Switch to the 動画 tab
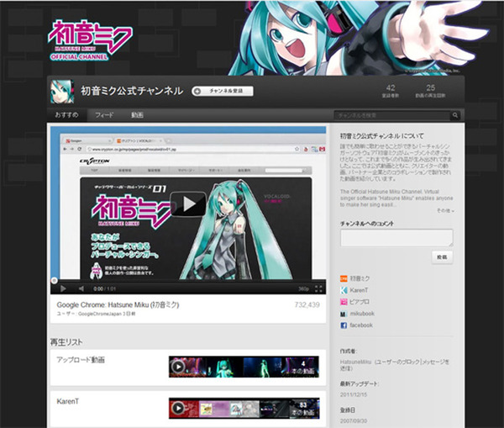This screenshot has width=504, height=428. click(x=137, y=115)
